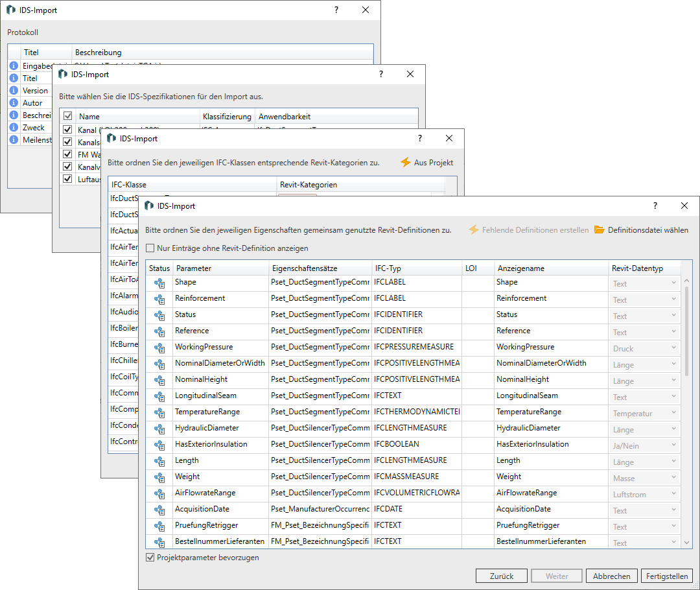Open Revit-Datentyp dropdown for Shape
Viewport: 700px width, 590px height.
644,283
